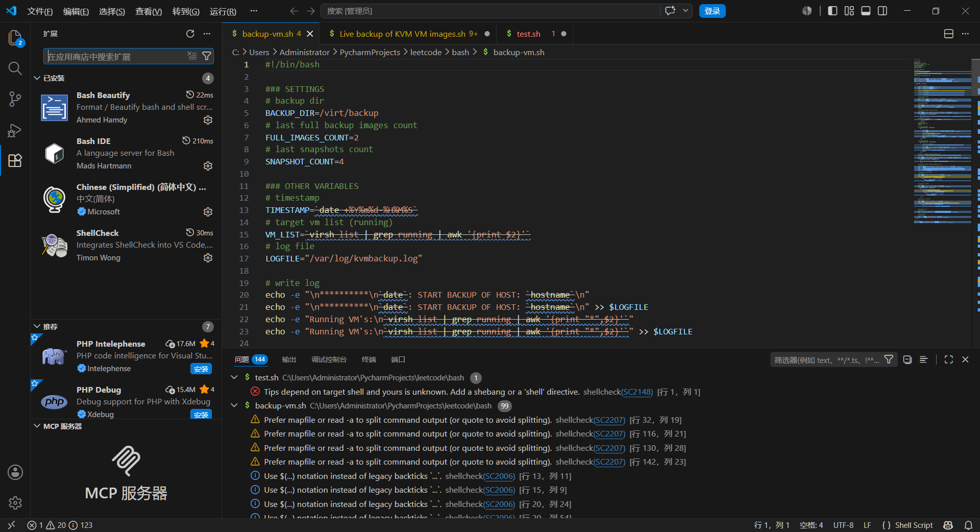
Task: Open the extension filter icon in search box
Action: point(207,56)
